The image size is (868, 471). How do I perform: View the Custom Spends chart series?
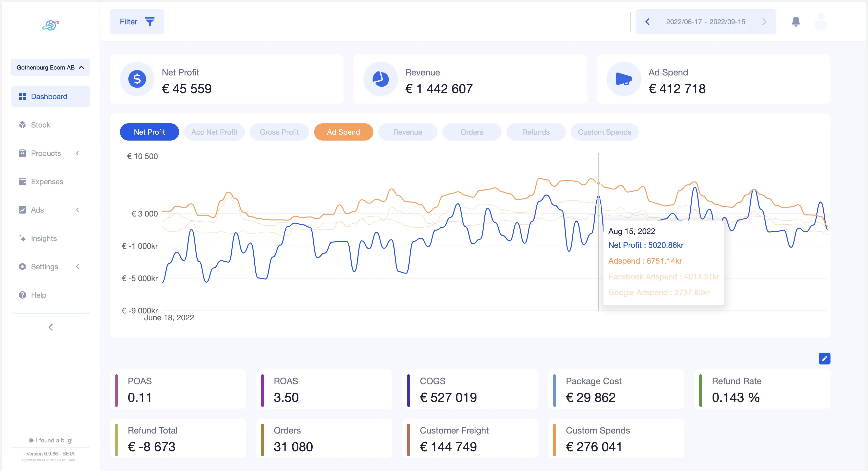tap(604, 132)
